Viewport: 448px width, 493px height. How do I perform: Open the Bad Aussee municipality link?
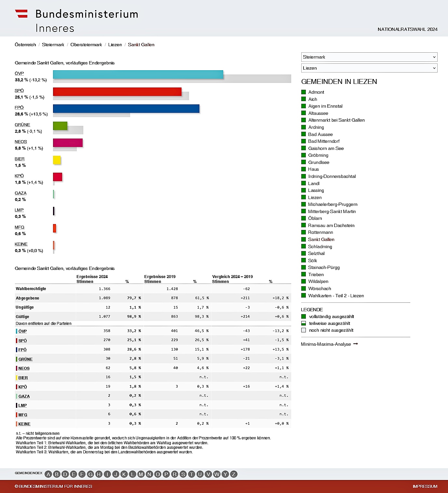[320, 134]
